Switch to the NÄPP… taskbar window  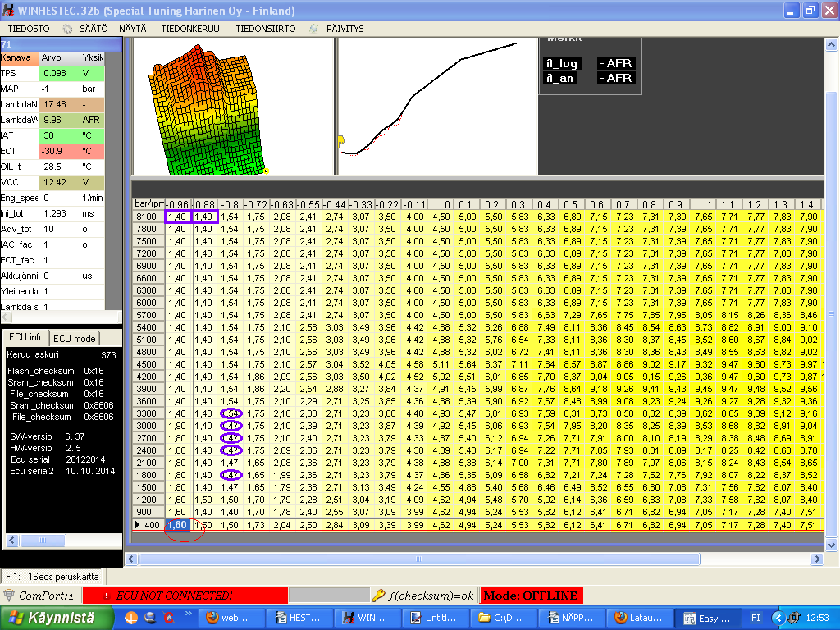571,618
